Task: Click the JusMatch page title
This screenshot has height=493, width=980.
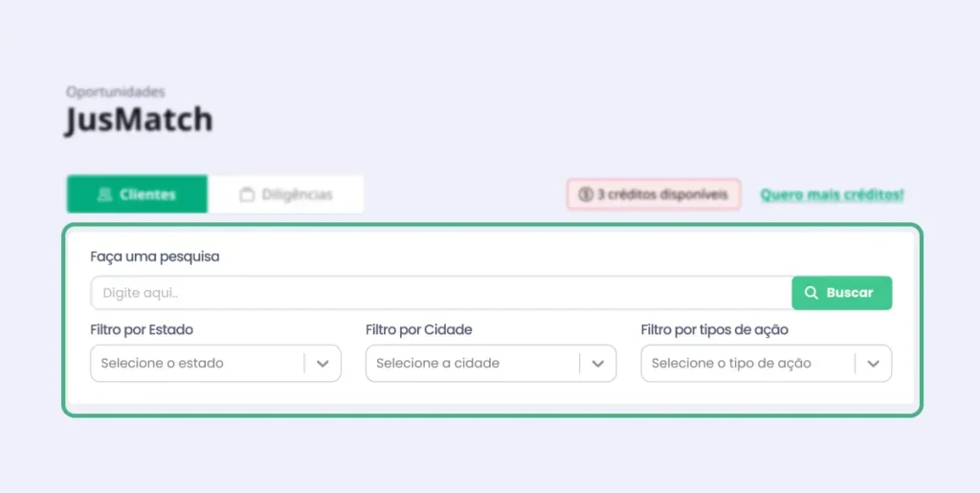Action: (x=139, y=121)
